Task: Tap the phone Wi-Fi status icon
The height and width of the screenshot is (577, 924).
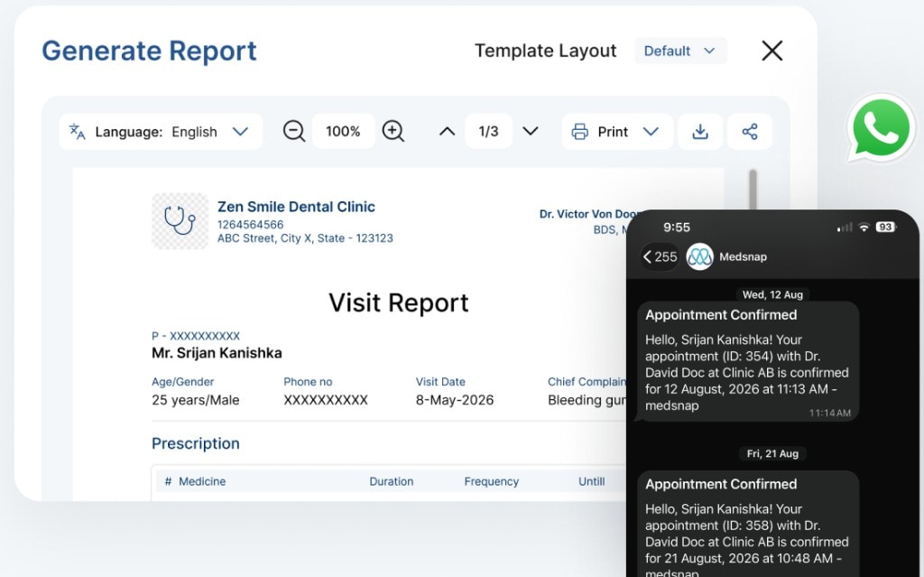Action: pos(864,228)
